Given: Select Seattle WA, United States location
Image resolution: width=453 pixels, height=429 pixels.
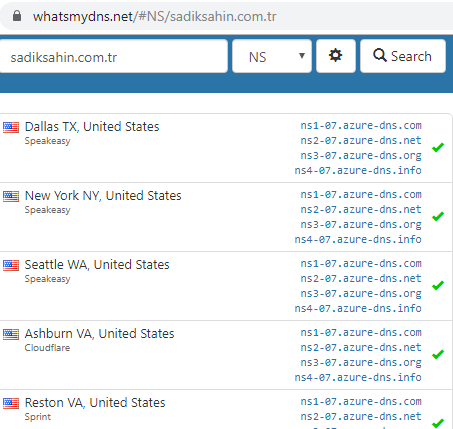Looking at the screenshot, I should point(97,265).
